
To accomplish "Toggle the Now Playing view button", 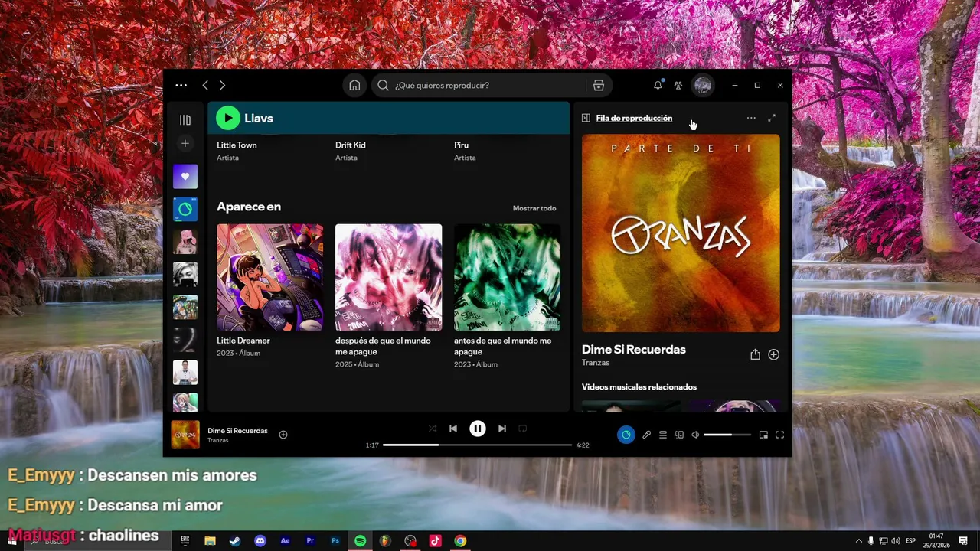I will tap(626, 435).
